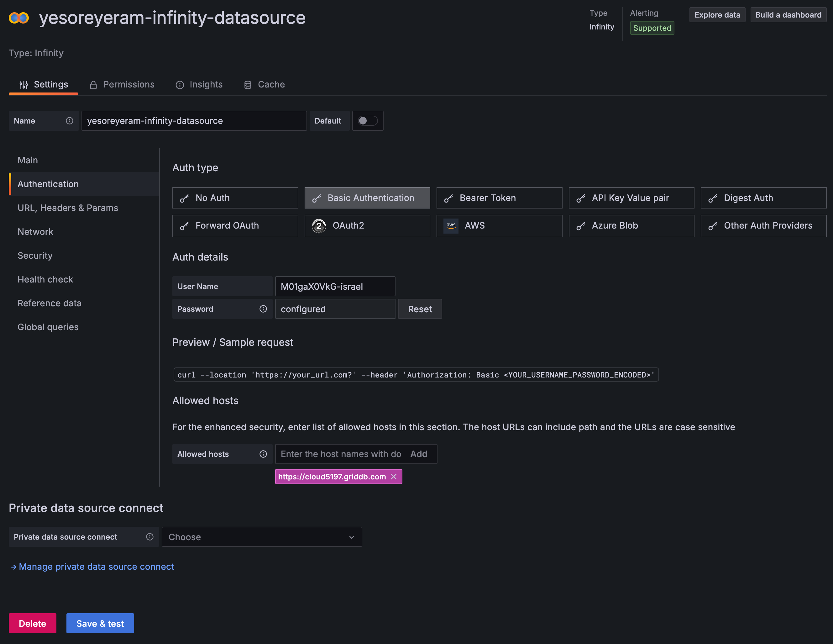The image size is (833, 644).
Task: Click the Reset password button
Action: [x=420, y=309]
